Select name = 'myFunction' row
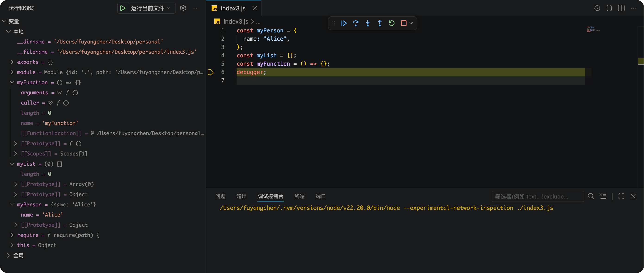644x273 pixels. point(103,123)
